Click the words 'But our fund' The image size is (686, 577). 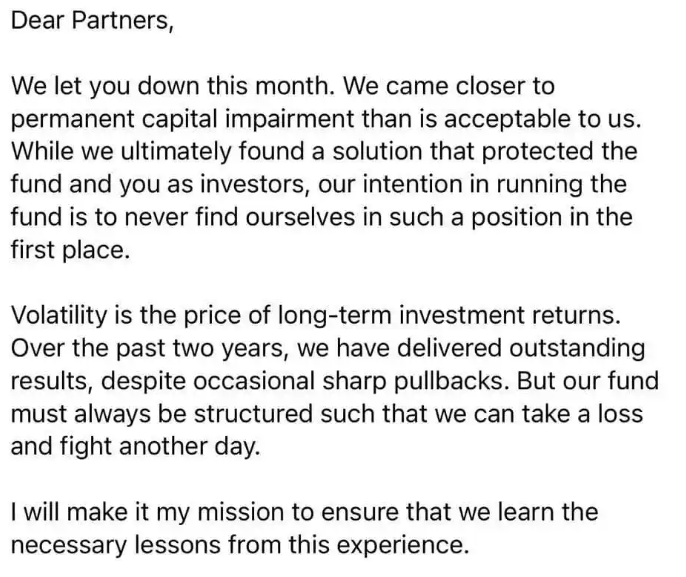pos(588,381)
